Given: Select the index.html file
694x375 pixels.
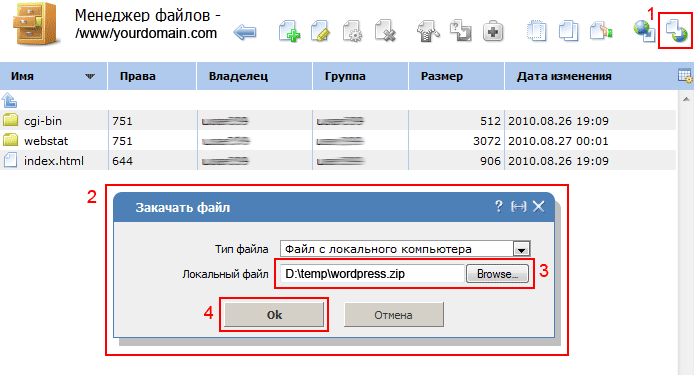Looking at the screenshot, I should click(54, 161).
